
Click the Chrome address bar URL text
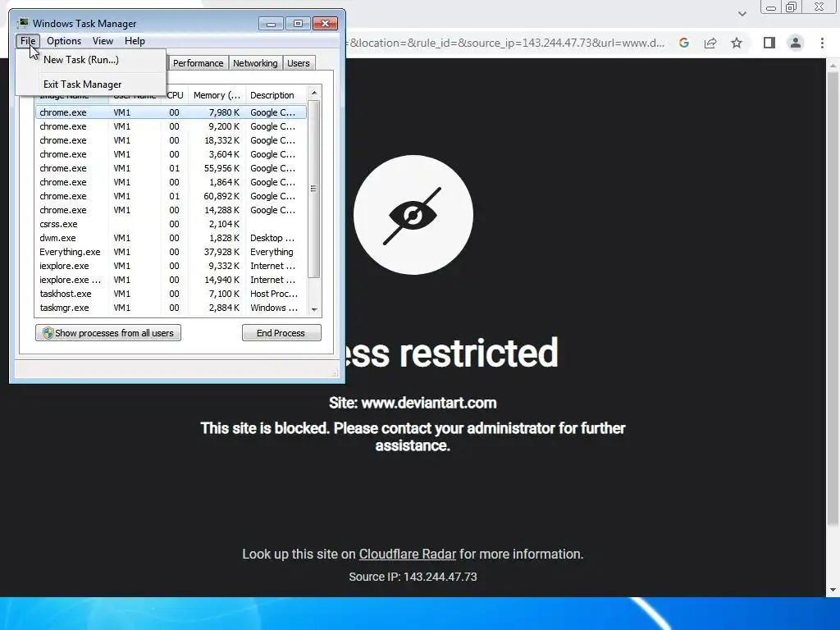(x=505, y=43)
